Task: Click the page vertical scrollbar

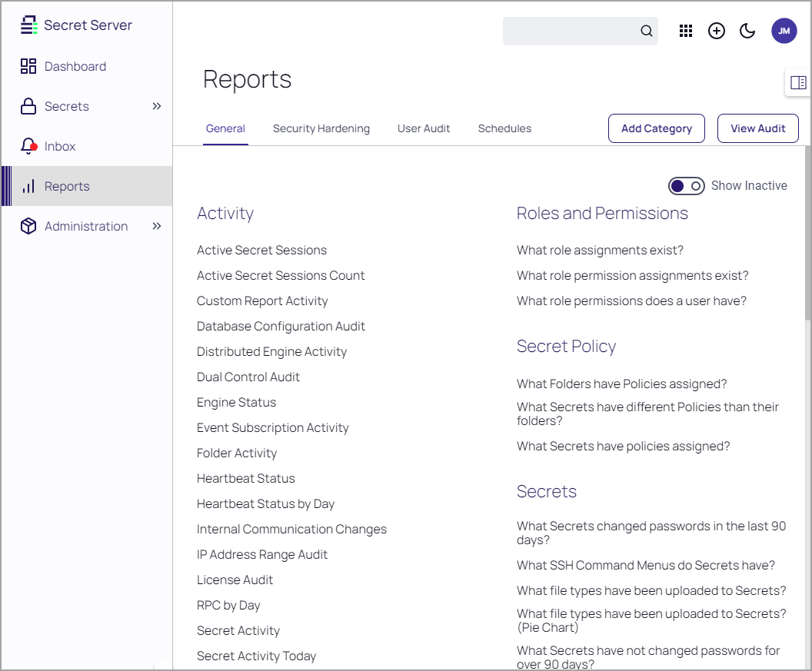Action: click(x=807, y=231)
